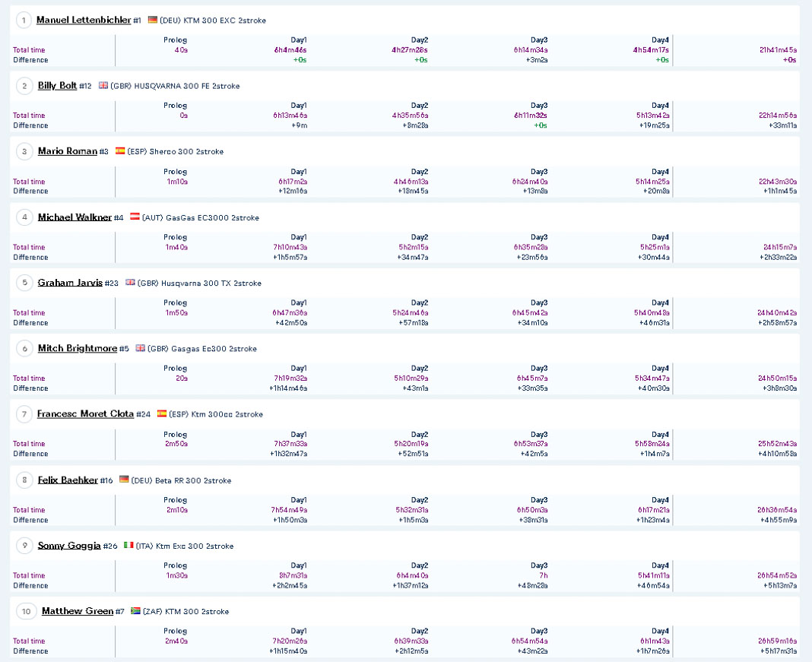The width and height of the screenshot is (812, 662).
Task: Open Felix Baehker rider link
Action: [68, 480]
